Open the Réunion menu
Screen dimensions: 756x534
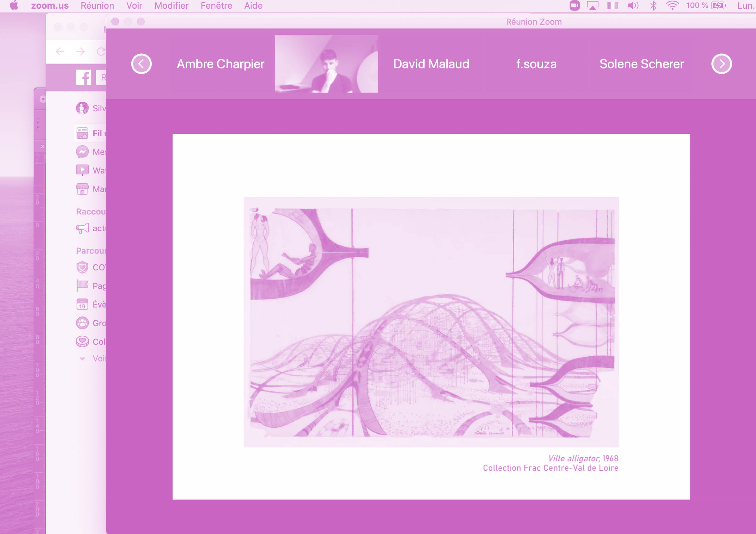97,6
